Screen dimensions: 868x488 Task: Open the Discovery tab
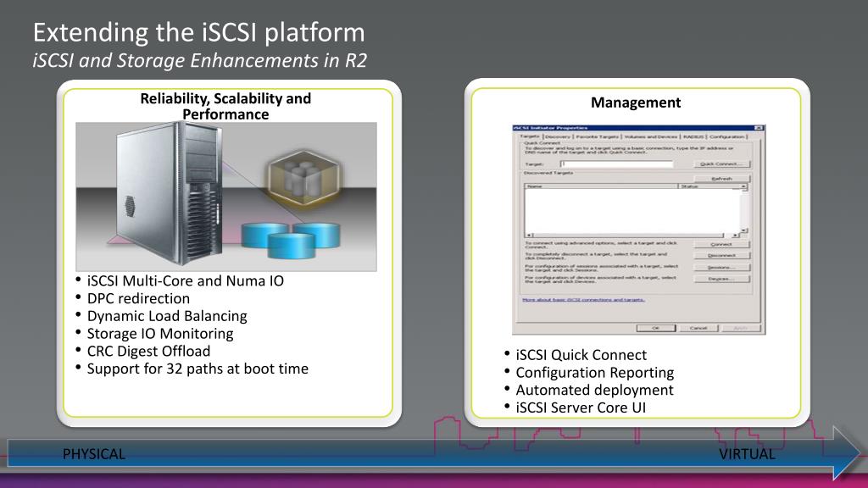coord(558,136)
